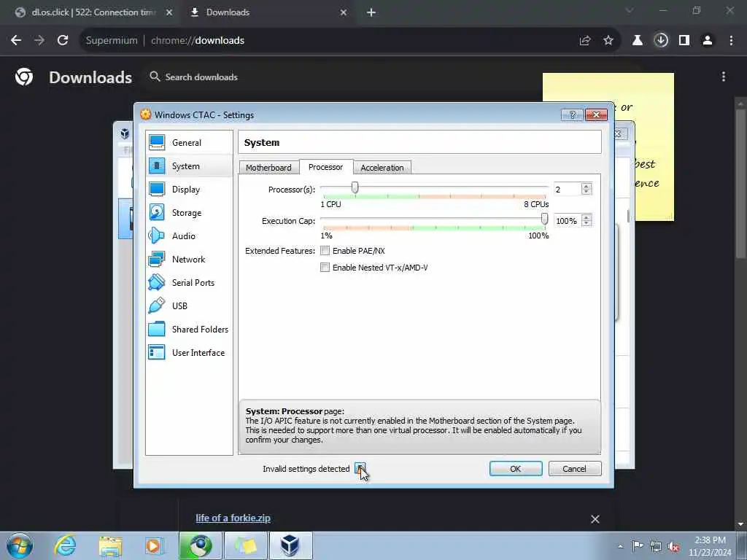The image size is (747, 560).
Task: Open the browser three-dot menu
Action: (x=731, y=41)
